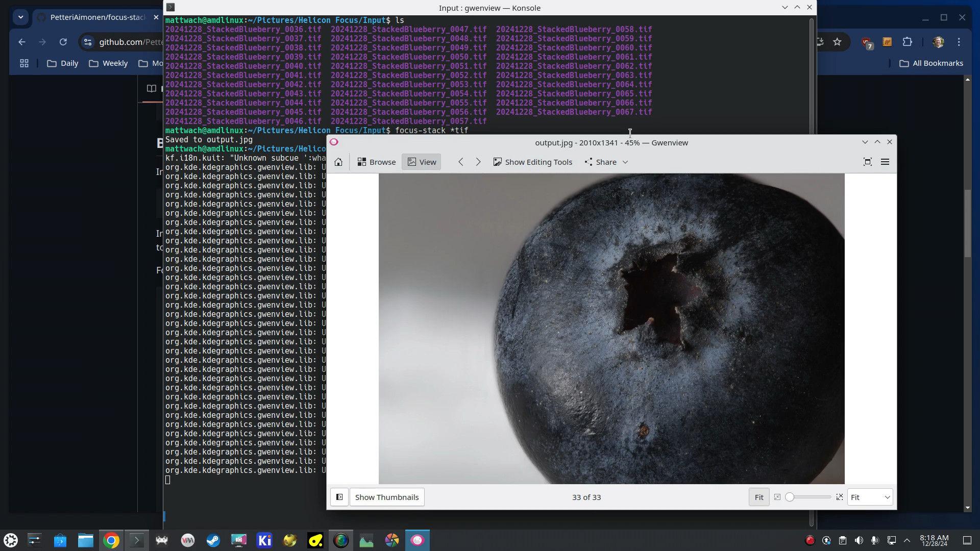Open Chrome profile avatar

(x=938, y=42)
